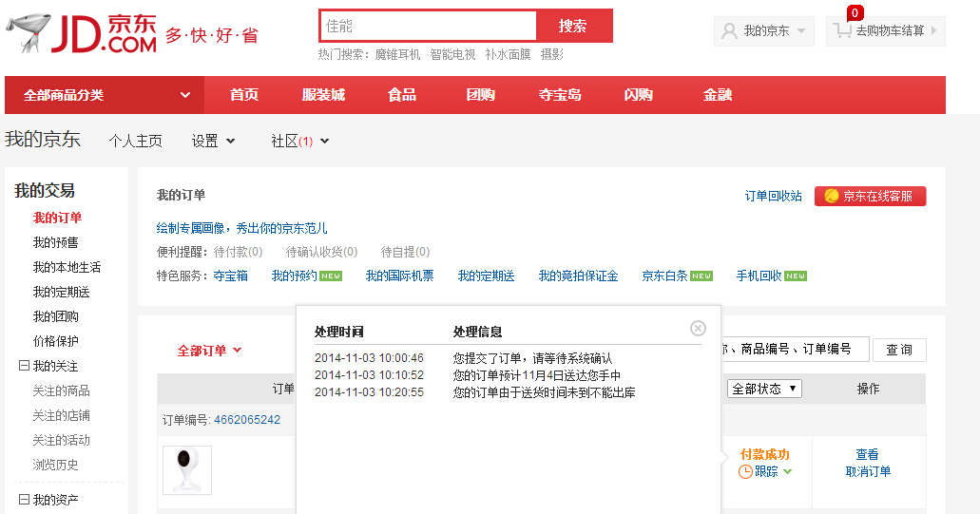The image size is (980, 514).
Task: Select 我的定期送 in the sidebar
Action: [61, 292]
